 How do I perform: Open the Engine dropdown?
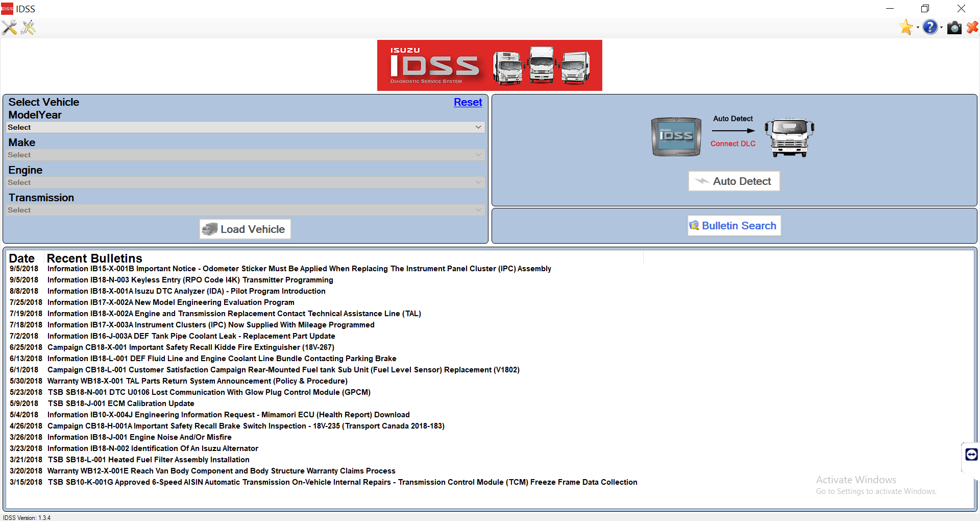245,182
